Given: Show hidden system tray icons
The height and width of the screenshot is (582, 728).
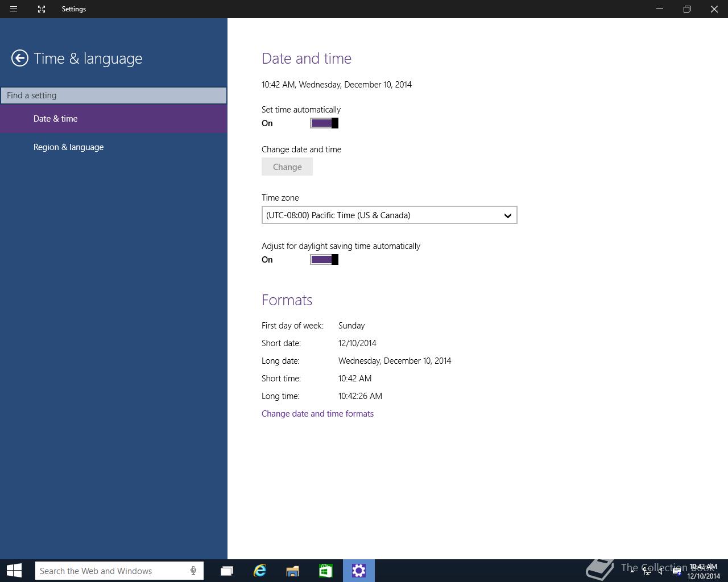Looking at the screenshot, I should point(632,572).
